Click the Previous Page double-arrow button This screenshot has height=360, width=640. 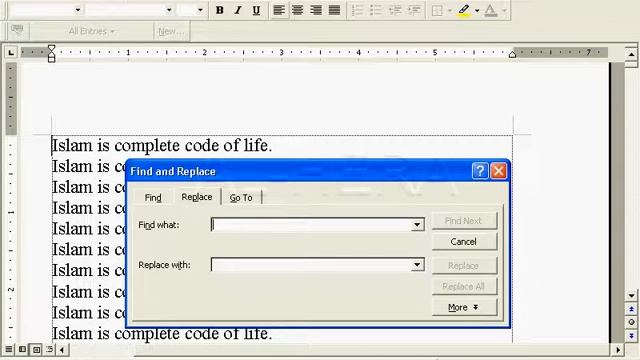pos(631,309)
